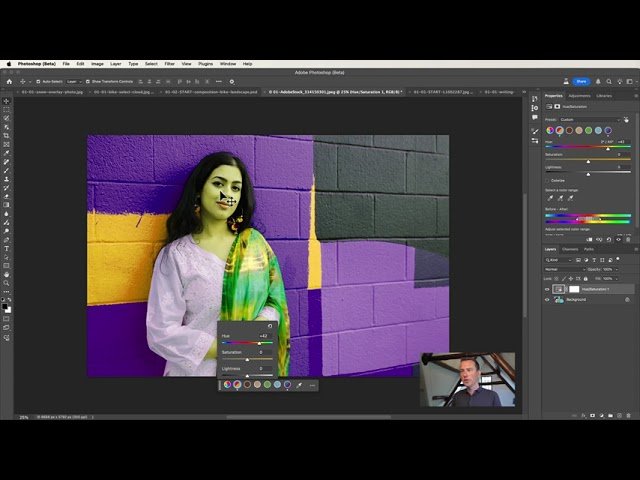Select the Hand tool

[6, 274]
